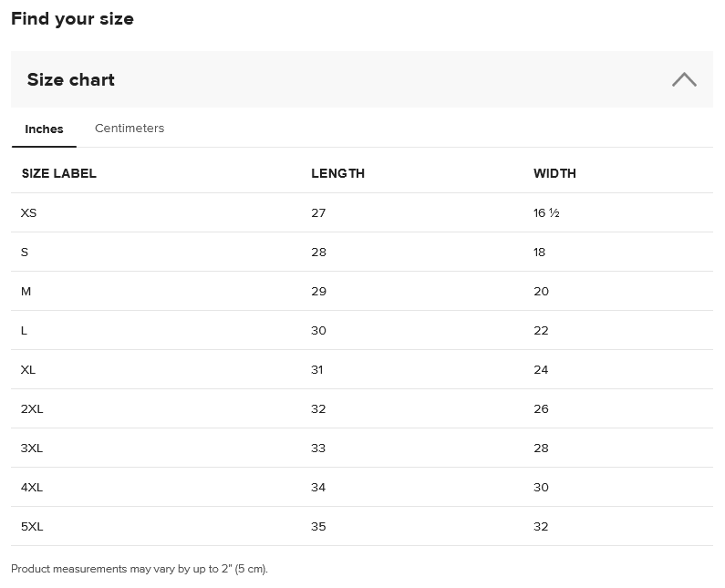The image size is (725, 588).
Task: Select the S size row label
Action: (x=25, y=252)
